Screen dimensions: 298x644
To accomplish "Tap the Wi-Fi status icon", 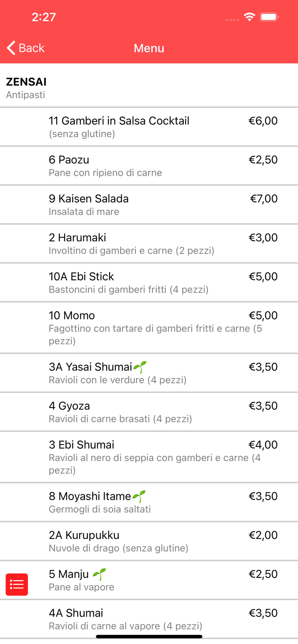I will (249, 17).
